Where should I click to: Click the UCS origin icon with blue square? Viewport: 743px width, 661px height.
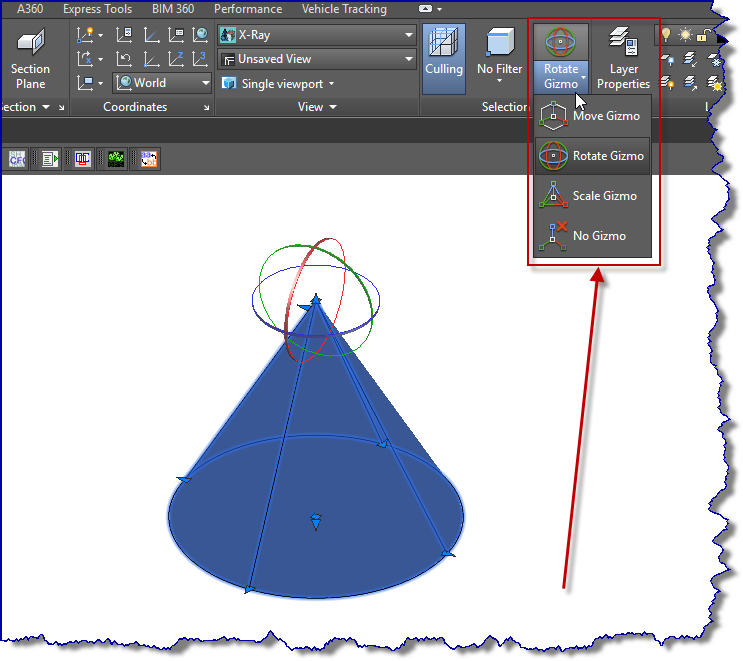[151, 59]
